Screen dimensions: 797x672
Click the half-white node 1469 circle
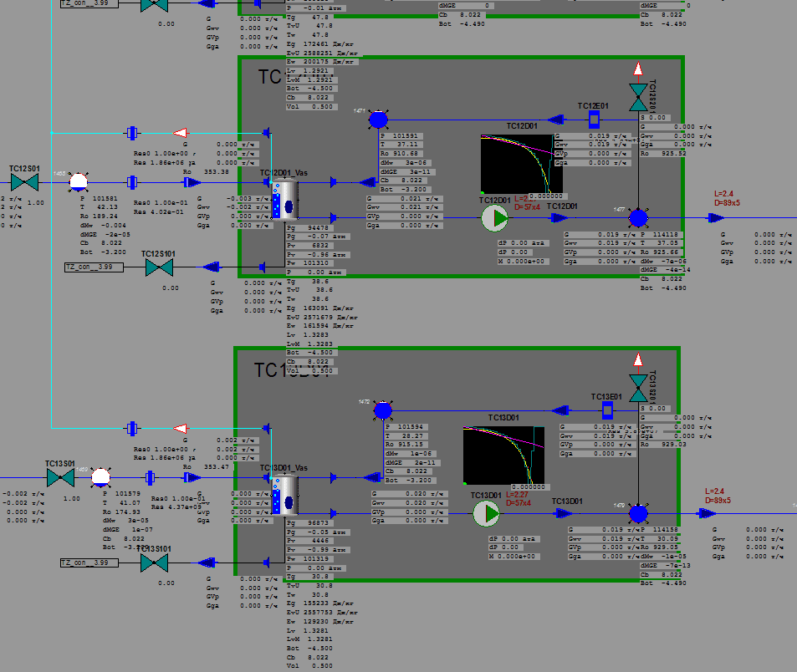click(100, 477)
